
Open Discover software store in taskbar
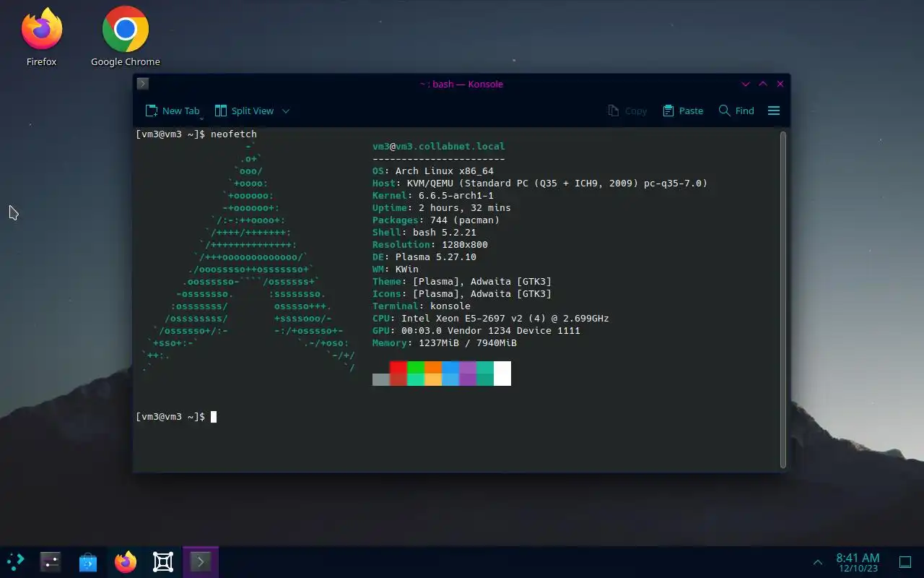point(88,561)
